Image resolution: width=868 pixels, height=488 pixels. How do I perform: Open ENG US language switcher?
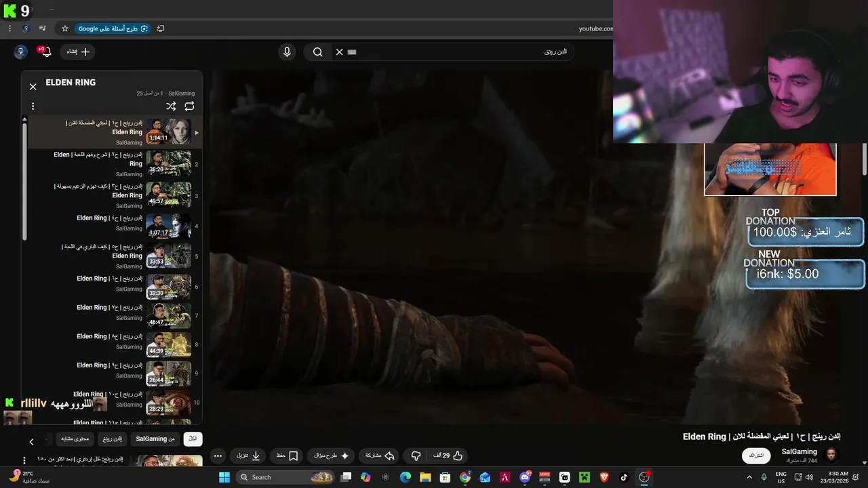781,477
